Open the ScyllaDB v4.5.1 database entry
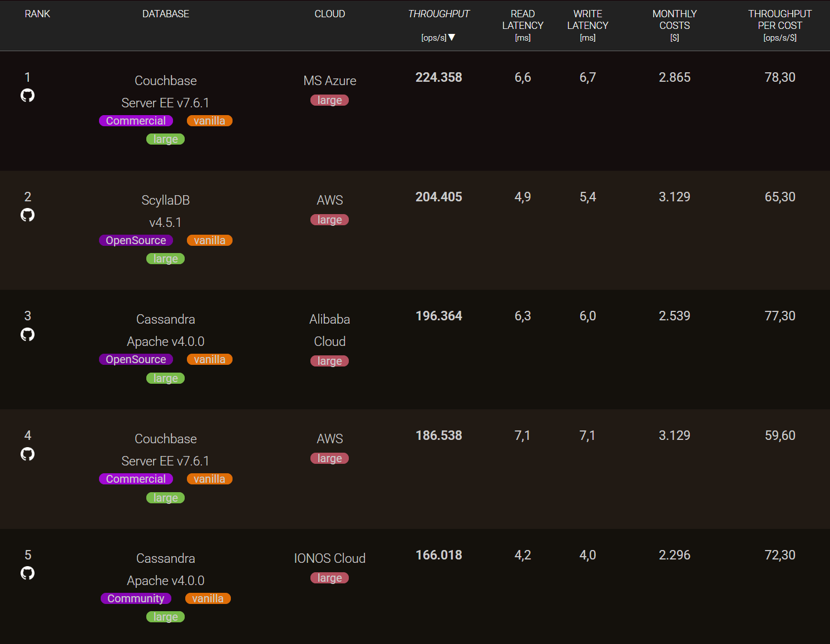 [165, 211]
